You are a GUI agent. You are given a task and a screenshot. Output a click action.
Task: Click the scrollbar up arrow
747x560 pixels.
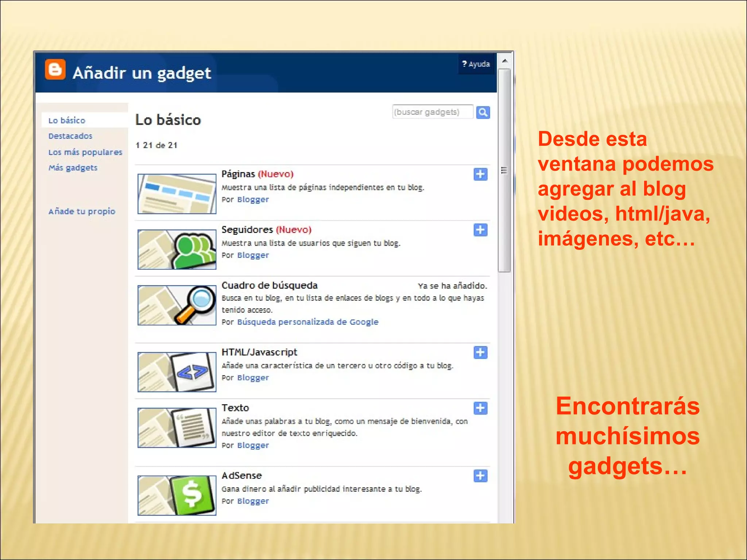click(x=504, y=61)
